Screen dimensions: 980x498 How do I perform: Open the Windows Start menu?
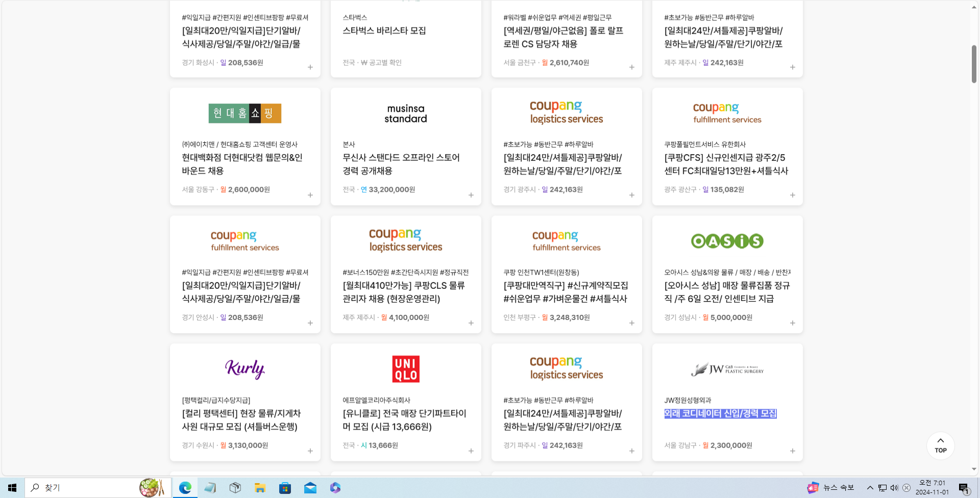[12, 488]
